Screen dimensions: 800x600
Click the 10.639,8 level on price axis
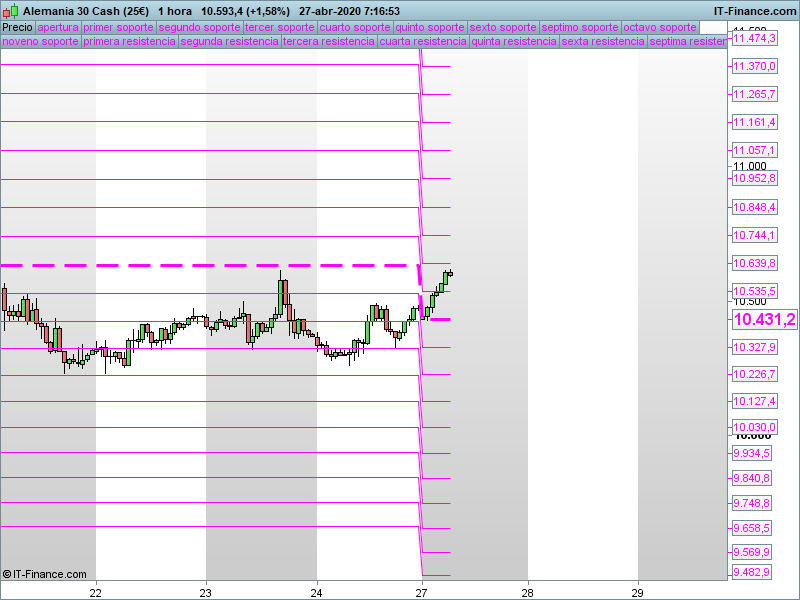[x=754, y=263]
